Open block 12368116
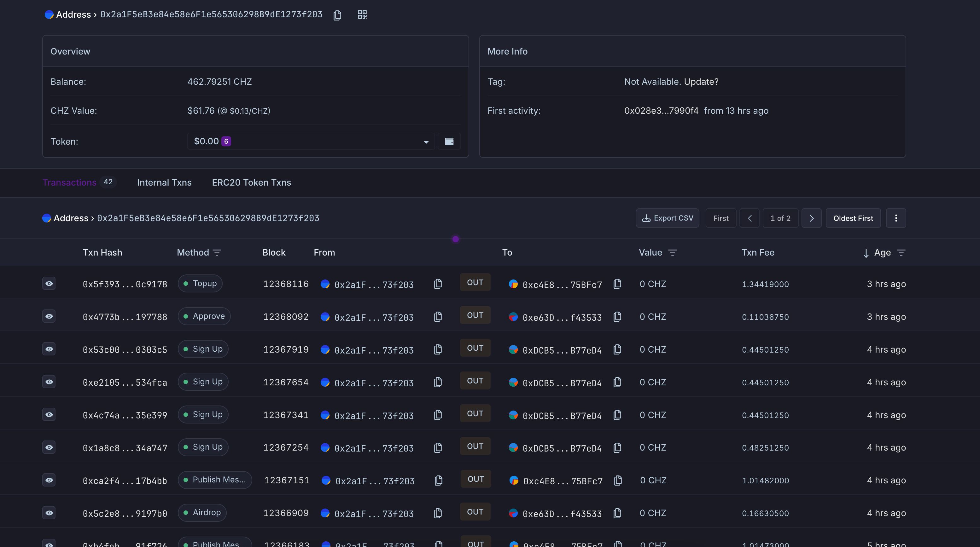The width and height of the screenshot is (980, 547). coord(286,284)
